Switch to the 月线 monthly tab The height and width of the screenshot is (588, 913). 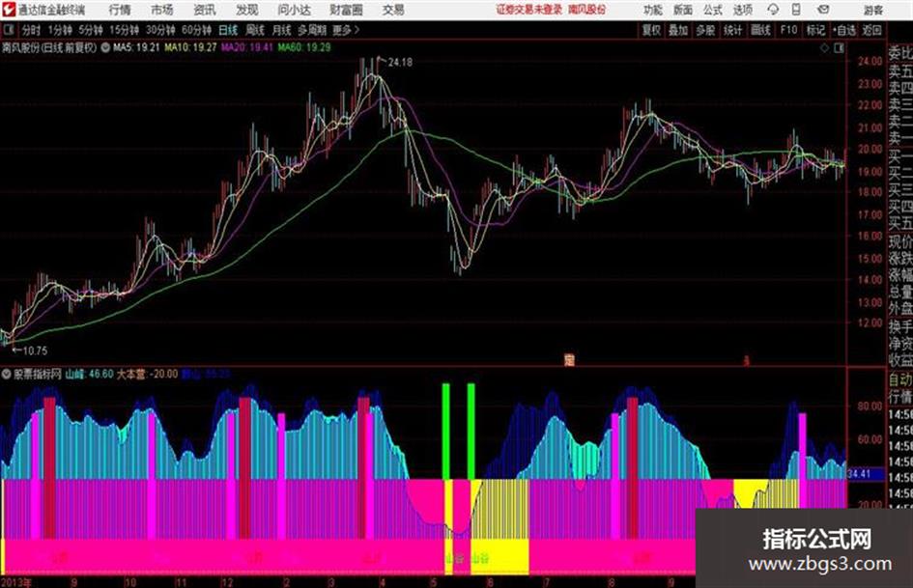[x=282, y=30]
